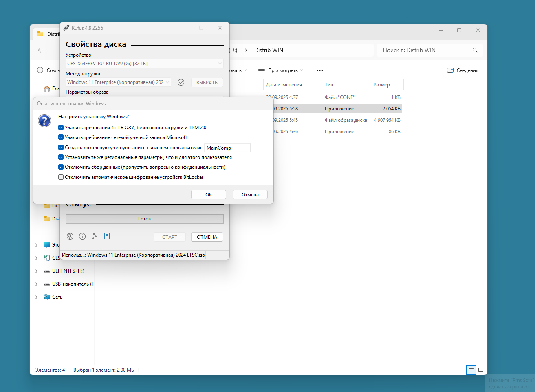Viewport: 535px width, 392px height.
Task: Switch Explorer to details view icon
Action: [471, 370]
